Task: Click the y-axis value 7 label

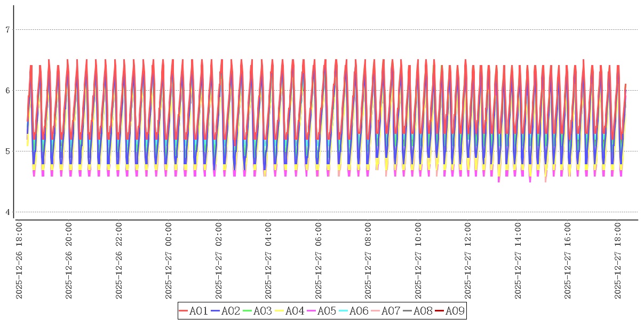Action: [x=7, y=30]
